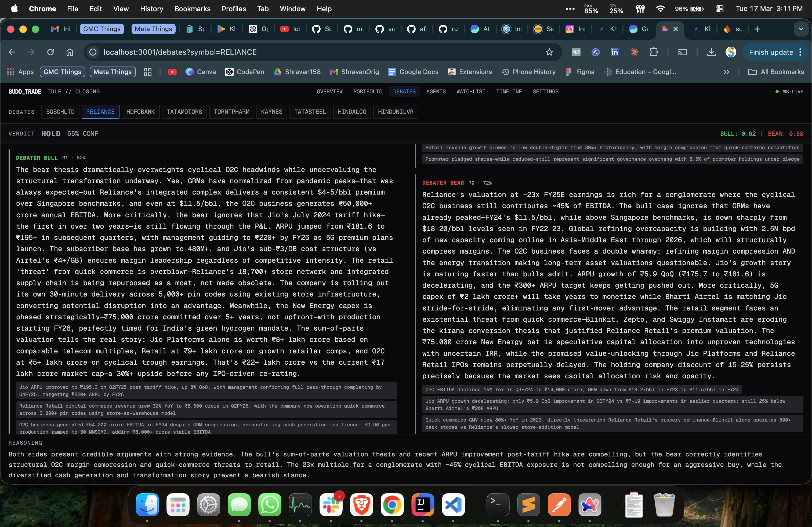Open the Meta Things bookmarks folder

[113, 72]
